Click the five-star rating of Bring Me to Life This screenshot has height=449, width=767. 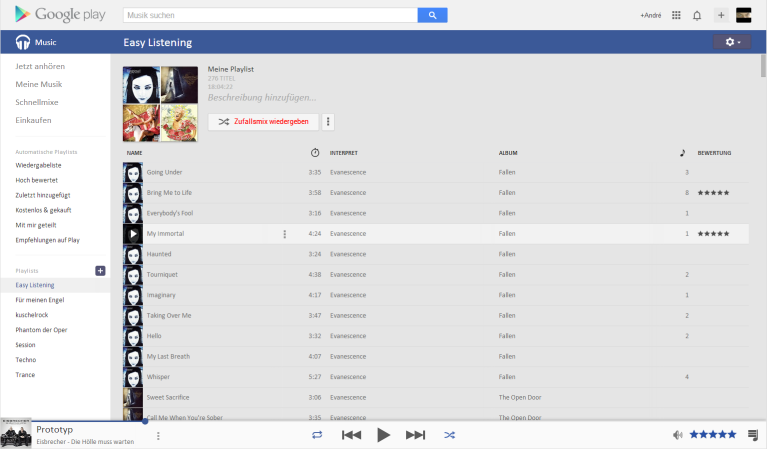tap(713, 193)
